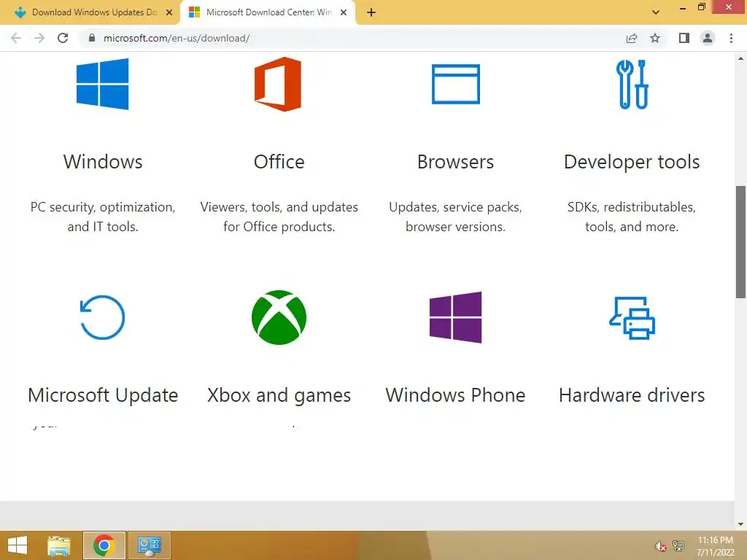The width and height of the screenshot is (747, 560).
Task: Click the green Xbox logo icon
Action: pos(279,317)
